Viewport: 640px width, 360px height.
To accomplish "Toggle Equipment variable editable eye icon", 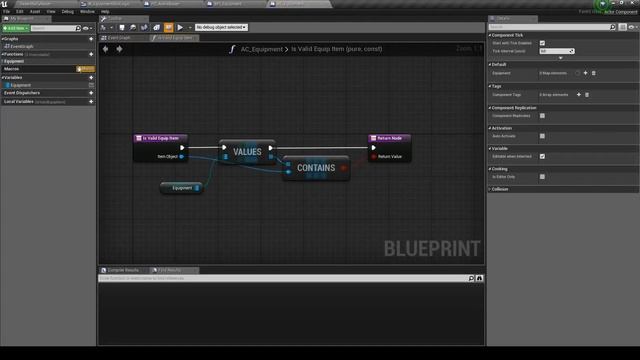I will 91,85.
